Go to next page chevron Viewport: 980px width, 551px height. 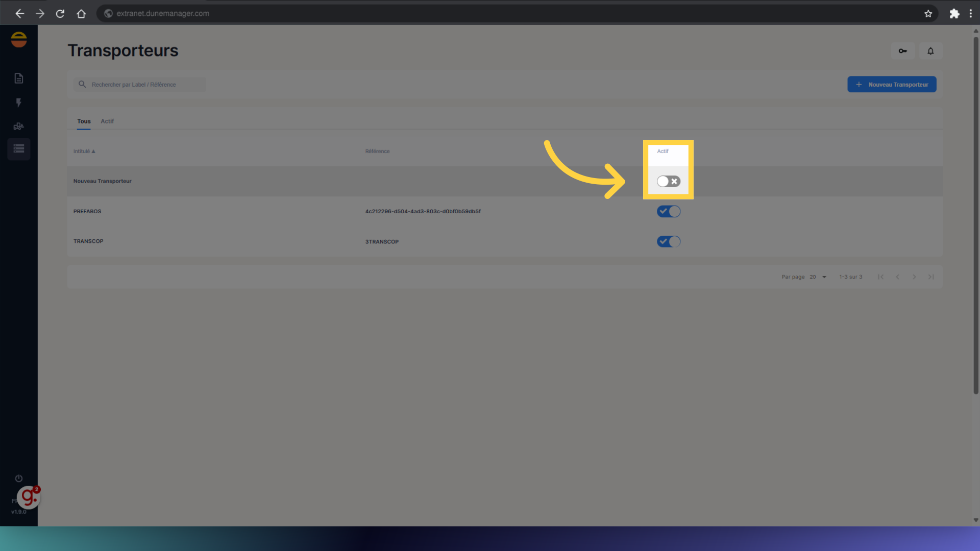coord(914,277)
